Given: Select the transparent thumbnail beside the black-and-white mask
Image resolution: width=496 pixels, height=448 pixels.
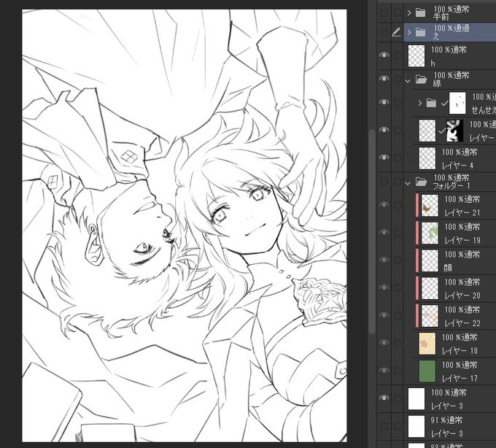Looking at the screenshot, I should tap(427, 131).
